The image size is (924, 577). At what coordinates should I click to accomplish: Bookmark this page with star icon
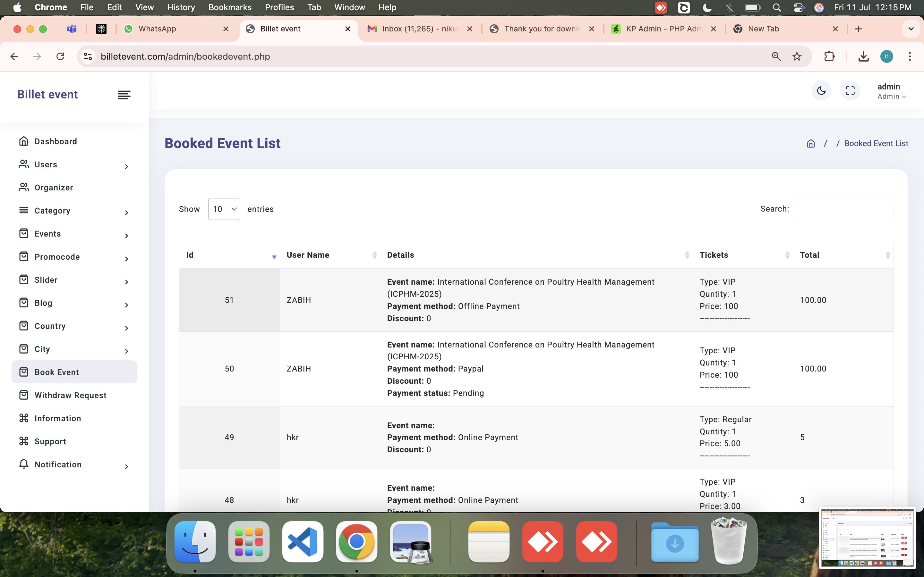click(797, 56)
